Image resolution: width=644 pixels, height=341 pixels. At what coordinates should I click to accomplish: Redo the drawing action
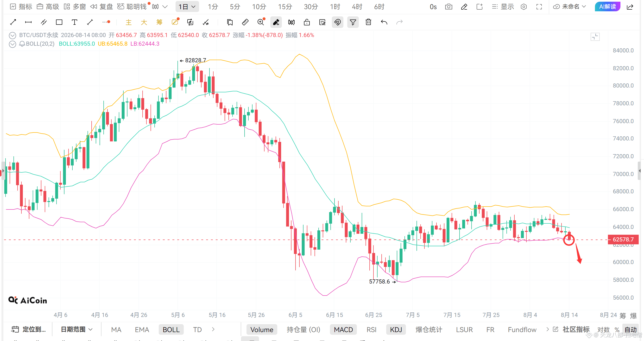pos(399,22)
